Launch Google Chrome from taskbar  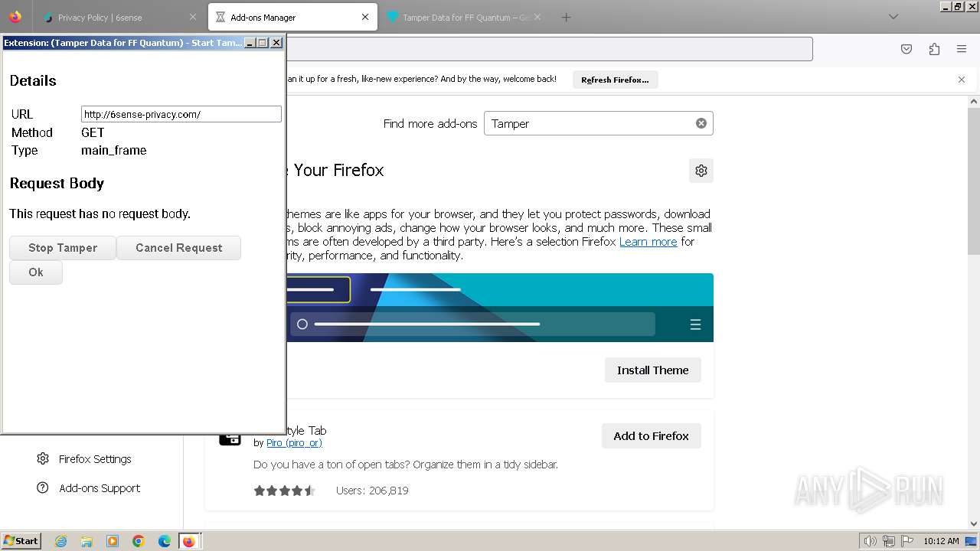(x=139, y=541)
